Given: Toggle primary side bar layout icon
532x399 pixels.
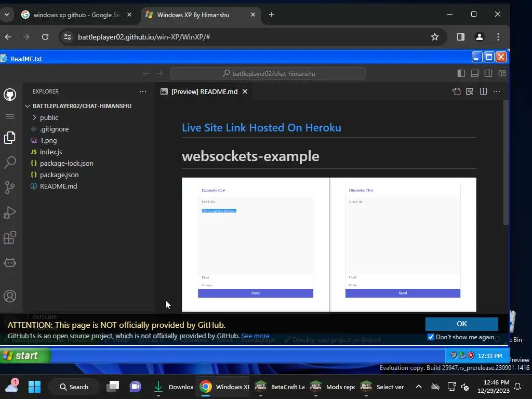Looking at the screenshot, I should (x=461, y=73).
